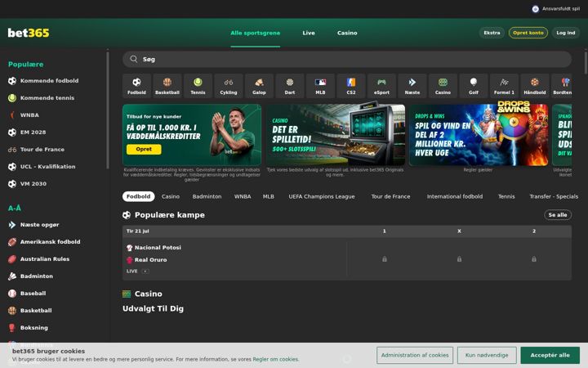Select the WNBA filter pill

click(243, 196)
